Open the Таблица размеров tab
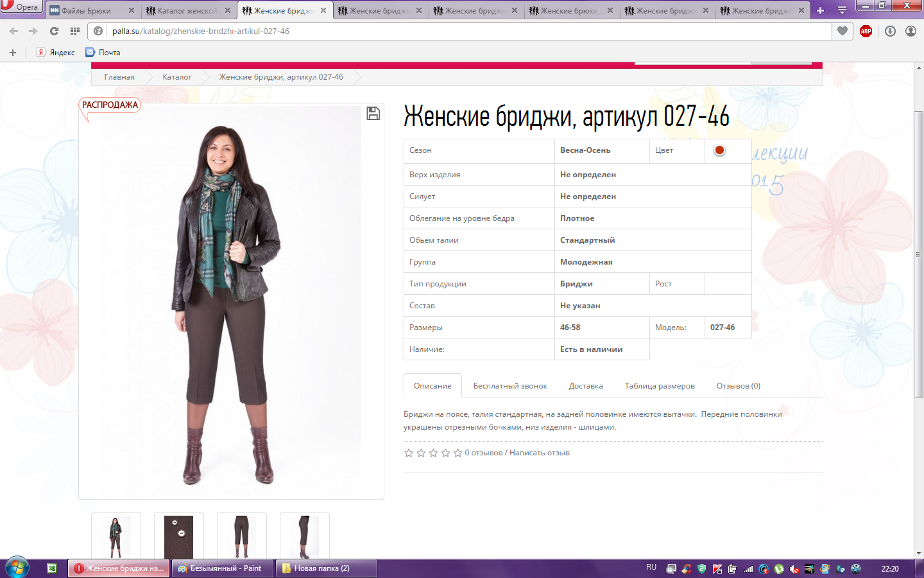 660,386
